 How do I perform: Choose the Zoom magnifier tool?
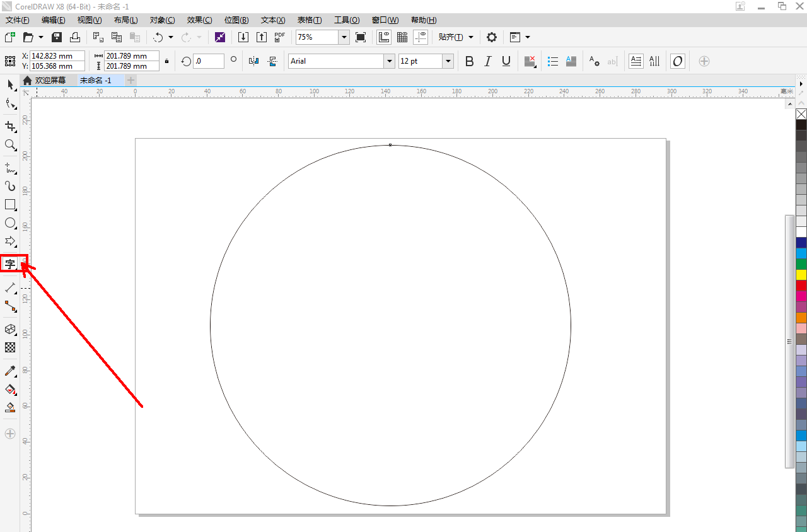[x=10, y=145]
